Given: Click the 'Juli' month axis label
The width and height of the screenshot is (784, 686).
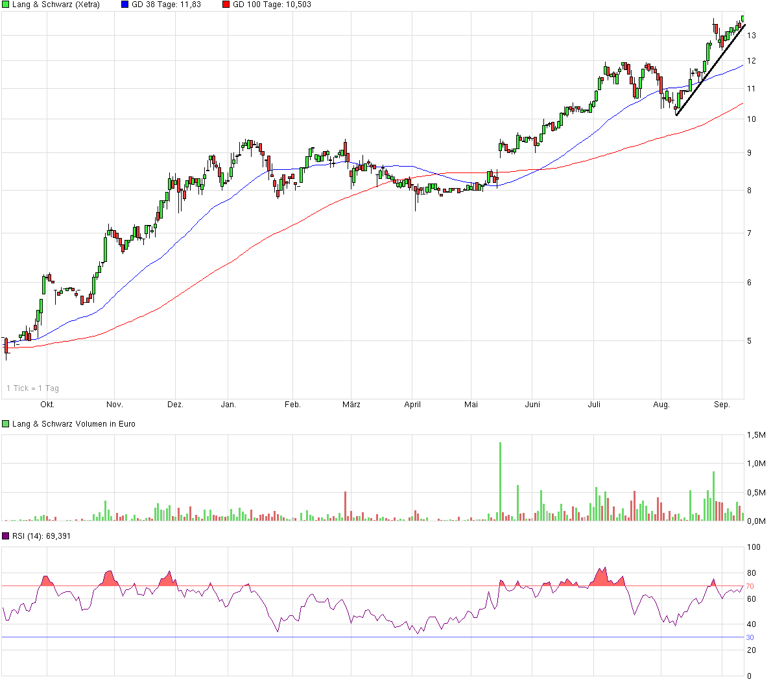Looking at the screenshot, I should tap(594, 405).
